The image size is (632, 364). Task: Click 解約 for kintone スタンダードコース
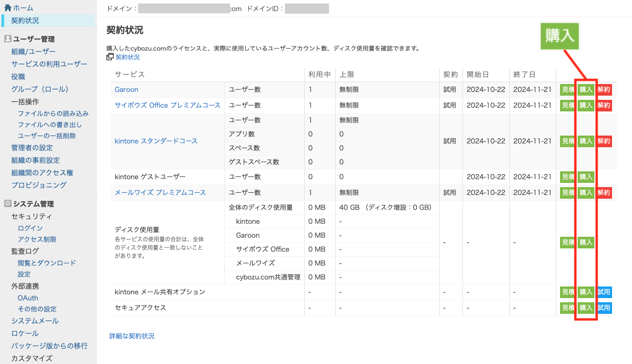pos(604,141)
